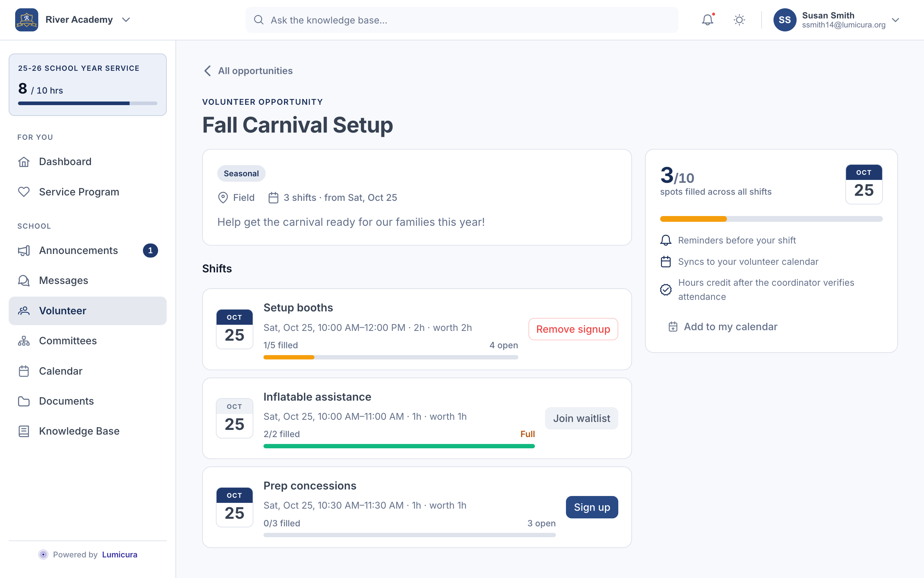Image resolution: width=924 pixels, height=578 pixels.
Task: Click the summary card Oct 25 date tile
Action: click(x=864, y=184)
